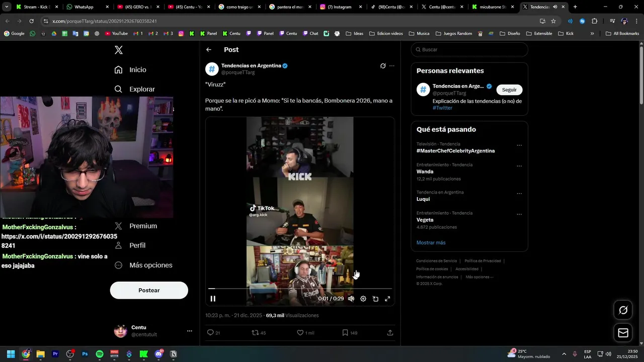Open Spotify from the taskbar

coord(100,354)
